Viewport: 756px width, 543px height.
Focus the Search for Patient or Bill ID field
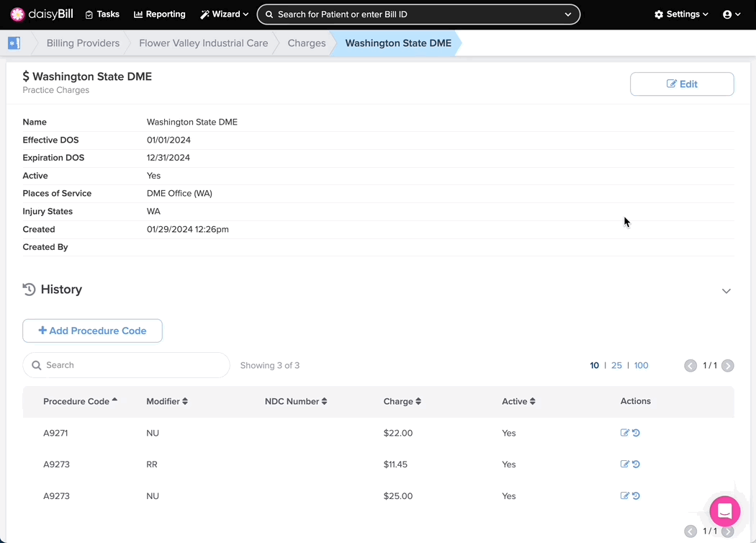coord(418,14)
